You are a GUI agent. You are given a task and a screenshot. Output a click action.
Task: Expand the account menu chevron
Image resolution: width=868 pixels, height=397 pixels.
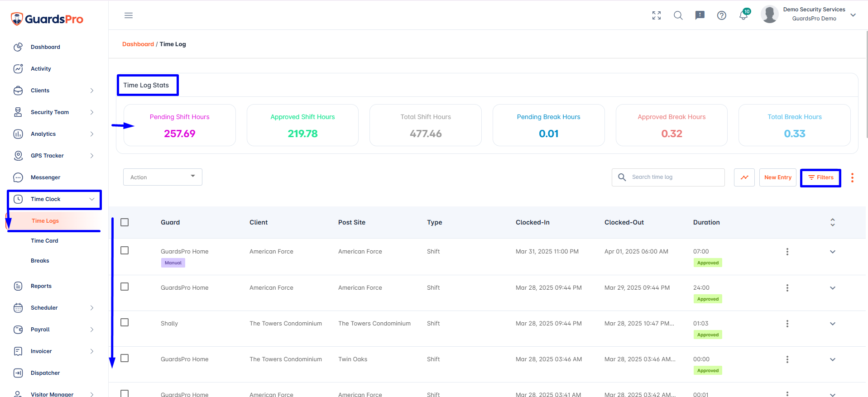(x=853, y=15)
